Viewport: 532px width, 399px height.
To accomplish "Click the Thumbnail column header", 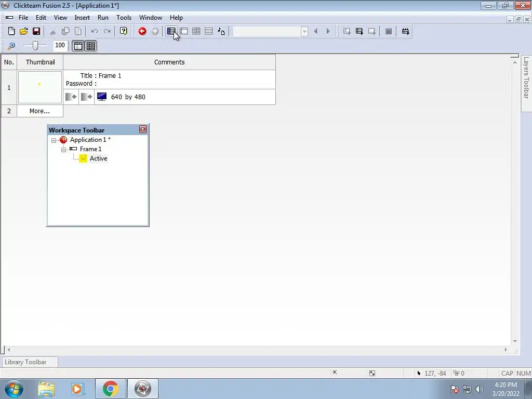I will (x=40, y=62).
